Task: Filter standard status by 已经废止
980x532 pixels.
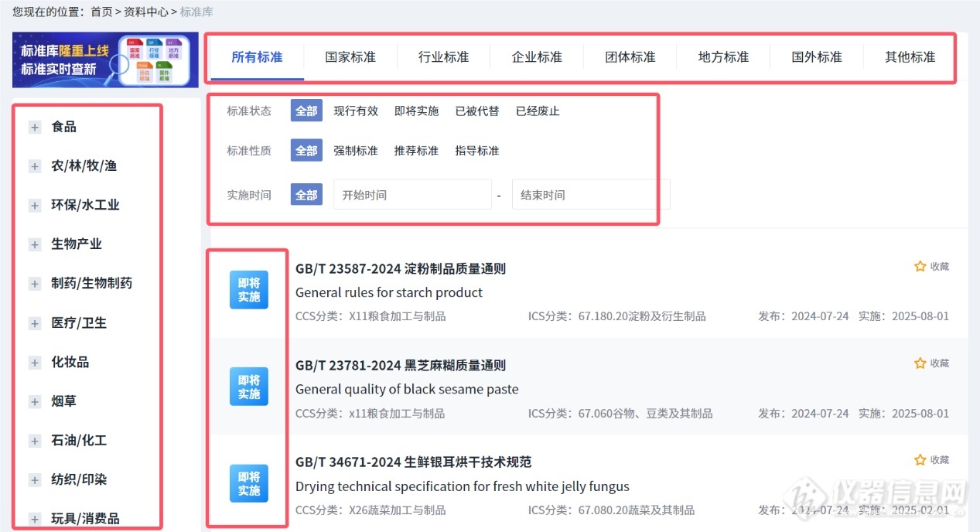Action: [538, 111]
